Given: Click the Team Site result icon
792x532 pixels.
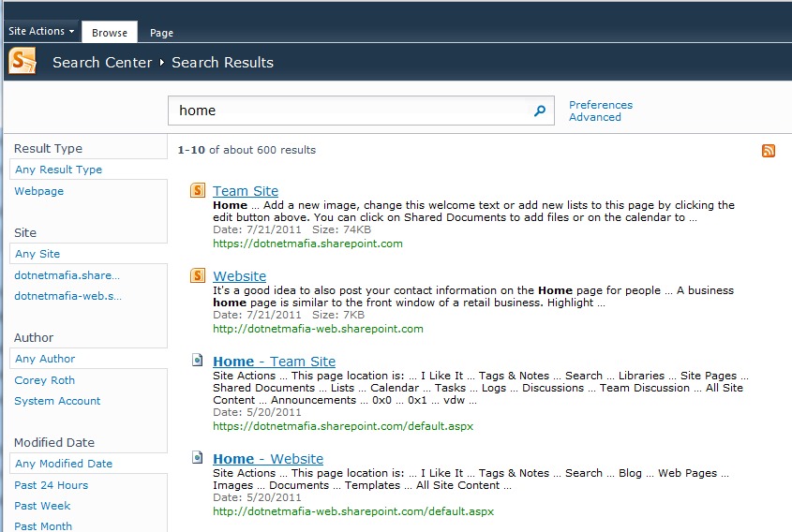Looking at the screenshot, I should click(198, 190).
